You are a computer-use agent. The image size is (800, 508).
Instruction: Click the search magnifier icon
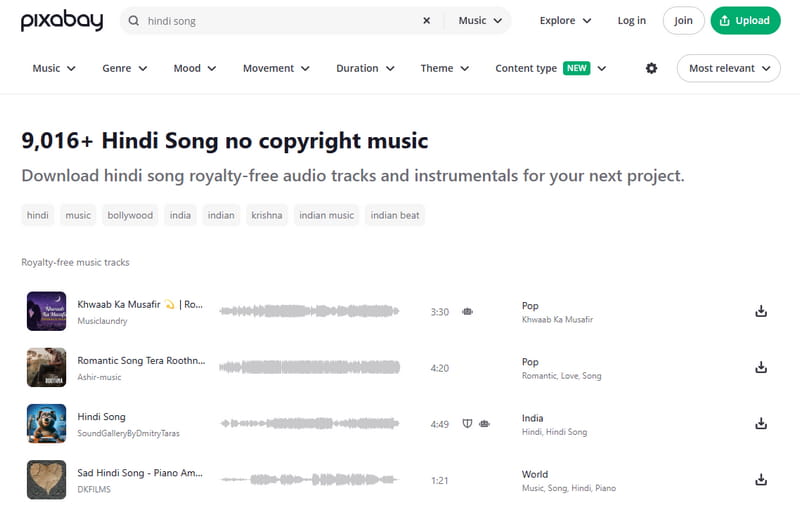pos(134,21)
